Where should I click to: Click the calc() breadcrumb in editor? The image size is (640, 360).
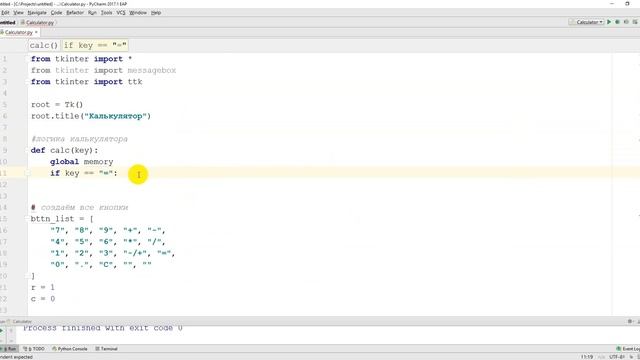pos(44,45)
